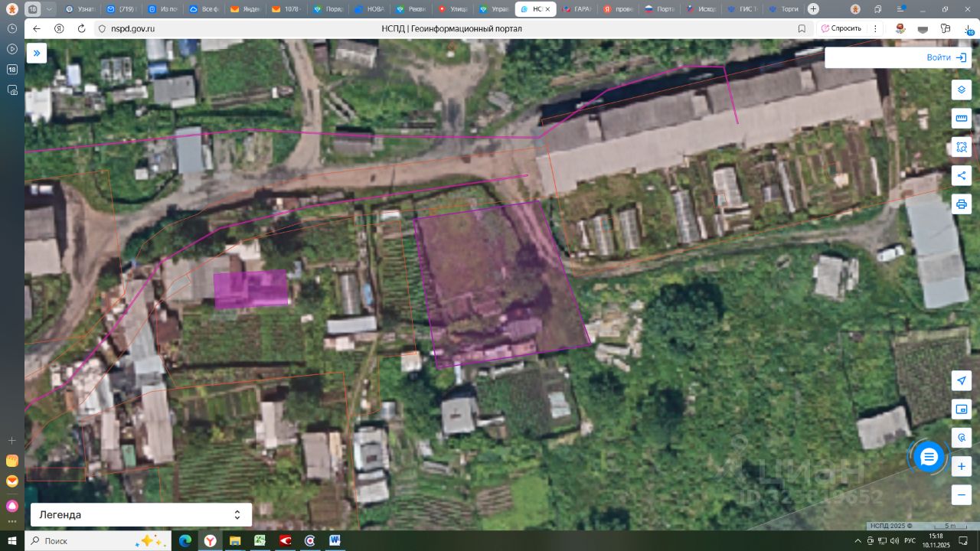Screen dimensions: 980x551
Task: Open the tab group counter 18
Action: coord(32,9)
